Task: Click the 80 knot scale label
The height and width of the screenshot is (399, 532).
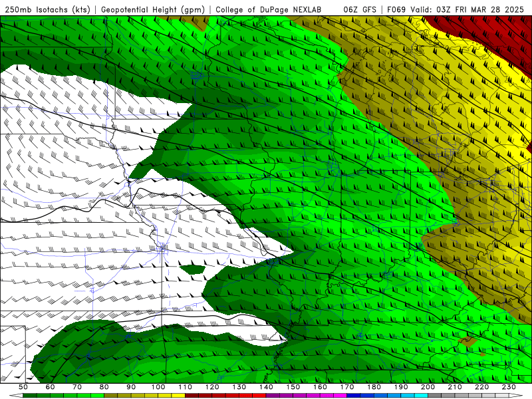Action: coord(104,387)
